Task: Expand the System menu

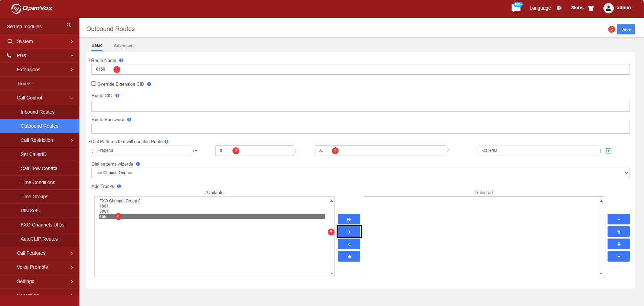Action: click(40, 41)
